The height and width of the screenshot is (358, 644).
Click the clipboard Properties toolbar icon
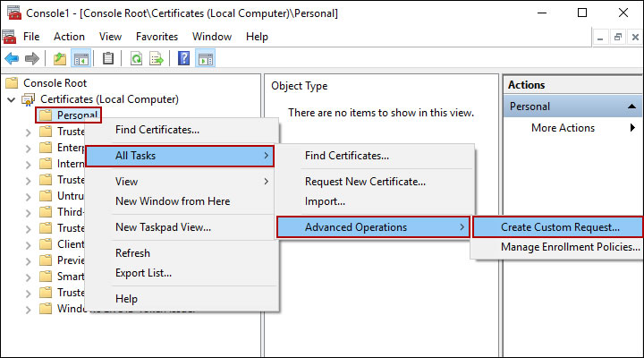pos(108,59)
